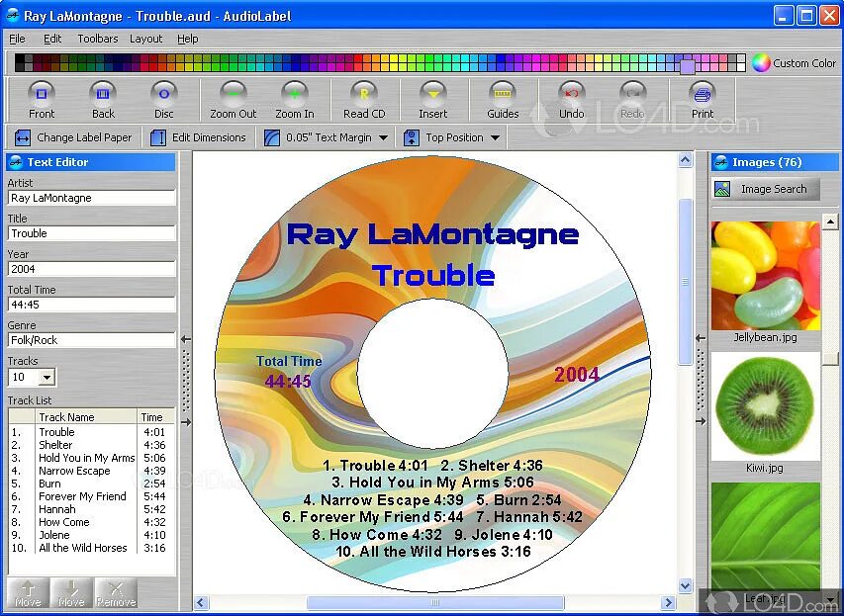Open the Toolbars menu
The image size is (844, 616).
97,39
